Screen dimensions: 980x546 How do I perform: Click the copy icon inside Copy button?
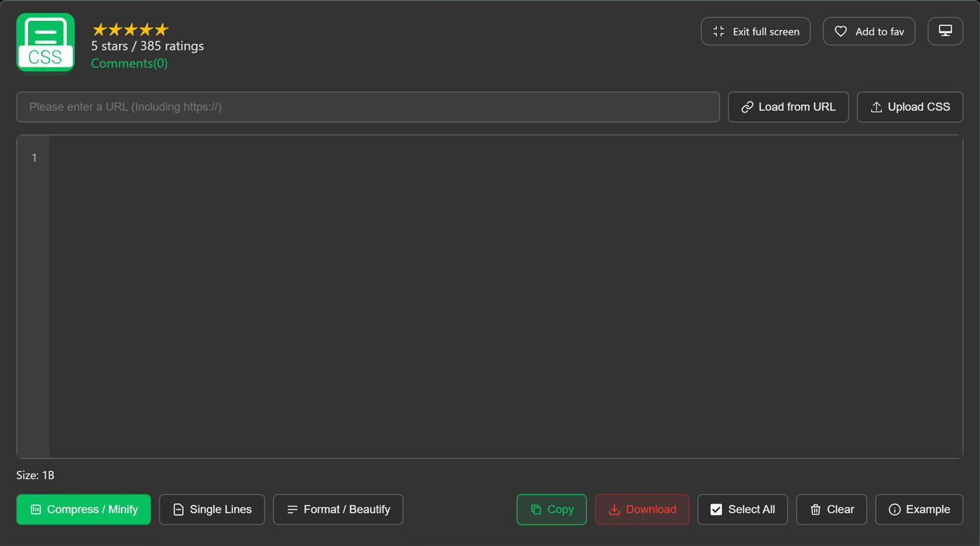(534, 509)
